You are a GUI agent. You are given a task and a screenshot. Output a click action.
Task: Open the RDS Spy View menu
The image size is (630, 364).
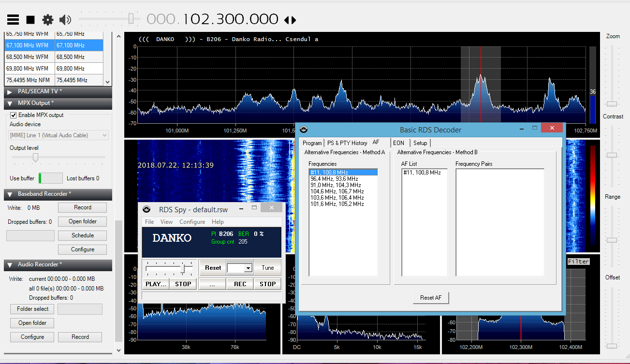[x=166, y=221]
